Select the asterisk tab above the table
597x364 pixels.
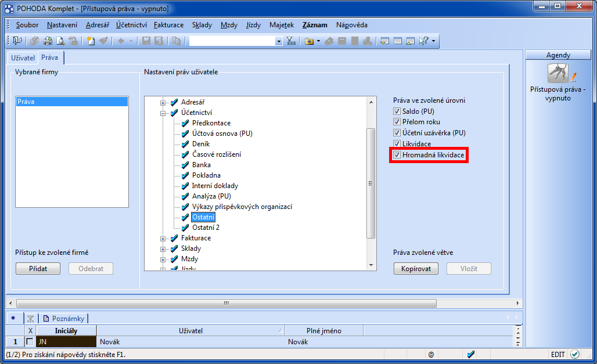pos(13,318)
